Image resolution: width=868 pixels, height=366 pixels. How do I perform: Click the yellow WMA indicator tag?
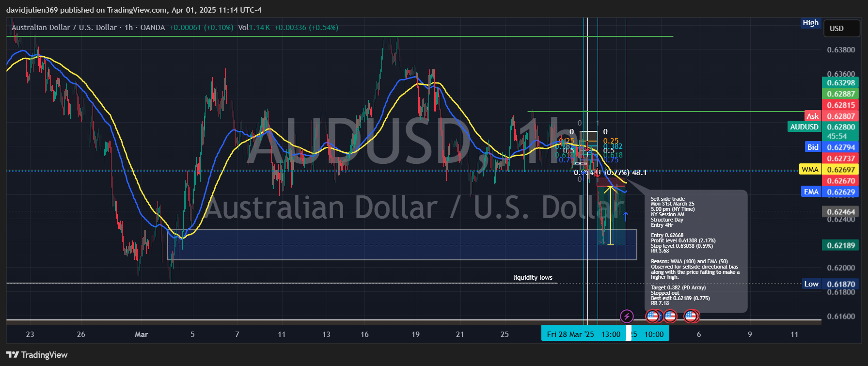point(810,169)
